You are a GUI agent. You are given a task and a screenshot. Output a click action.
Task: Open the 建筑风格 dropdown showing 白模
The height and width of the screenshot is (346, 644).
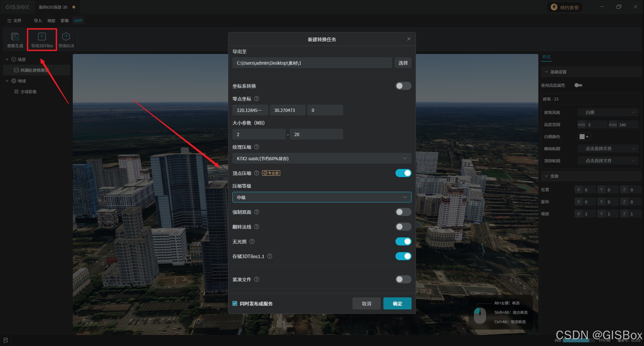608,113
